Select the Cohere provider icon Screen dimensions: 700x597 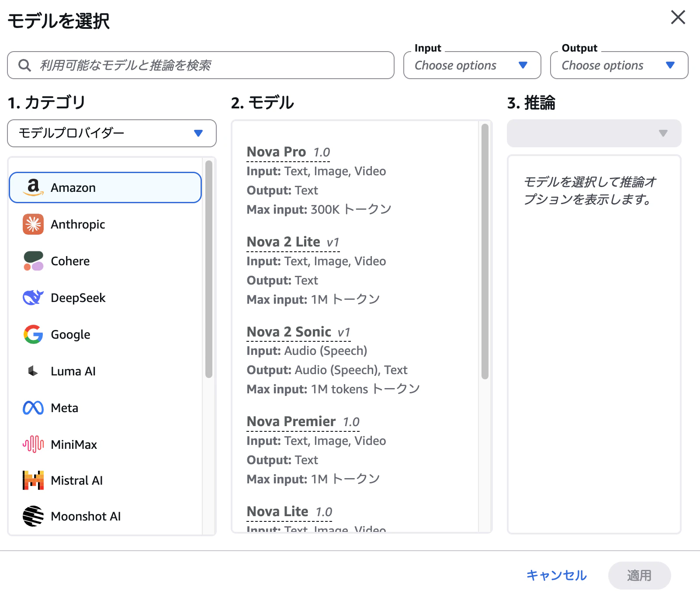click(33, 261)
